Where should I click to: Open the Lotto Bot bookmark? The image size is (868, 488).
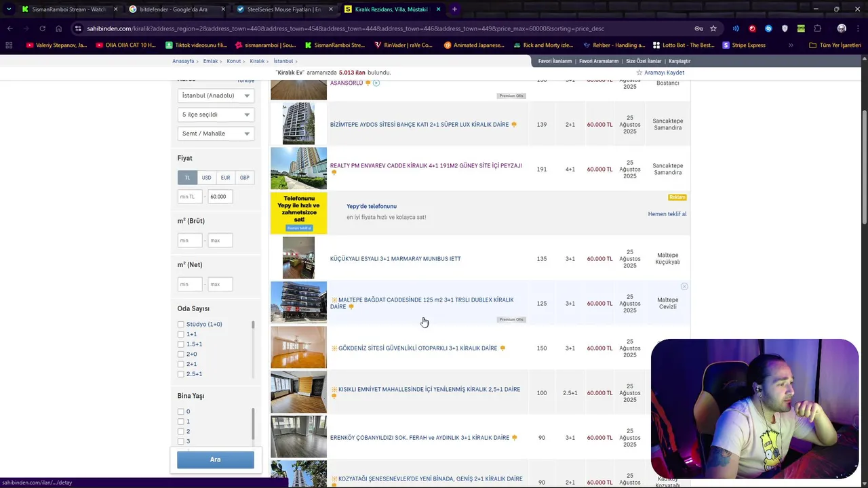[684, 45]
